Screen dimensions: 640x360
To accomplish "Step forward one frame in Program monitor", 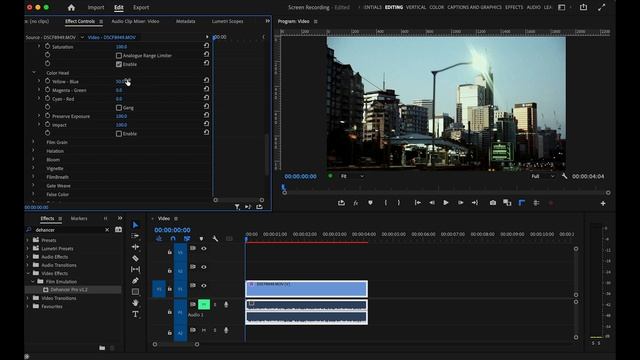I will point(460,202).
